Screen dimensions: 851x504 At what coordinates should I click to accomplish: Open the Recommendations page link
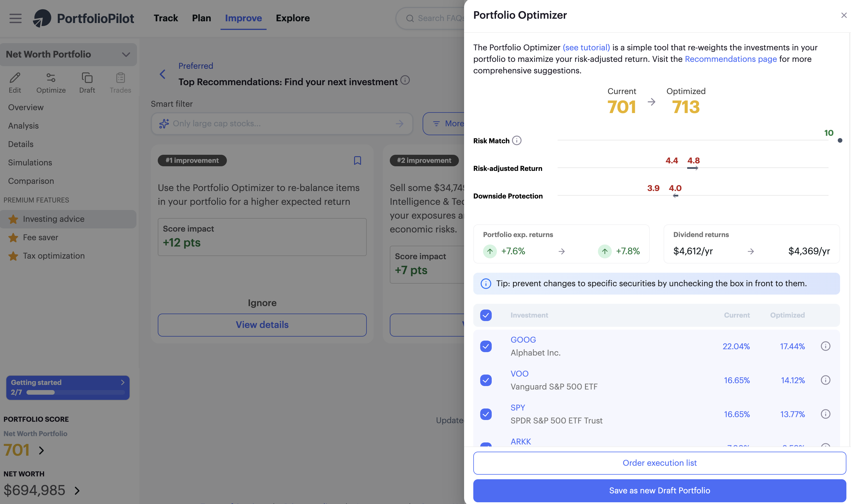[731, 59]
